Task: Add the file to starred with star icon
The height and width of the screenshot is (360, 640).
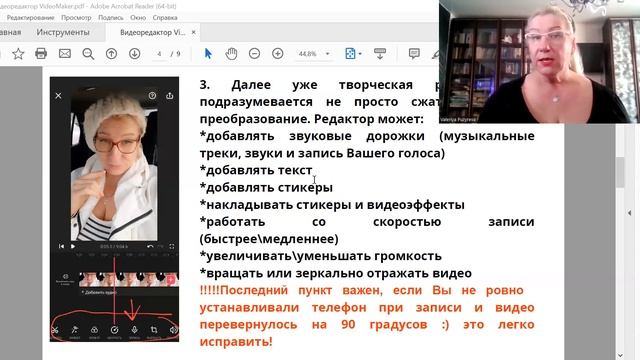Action: click(18, 53)
